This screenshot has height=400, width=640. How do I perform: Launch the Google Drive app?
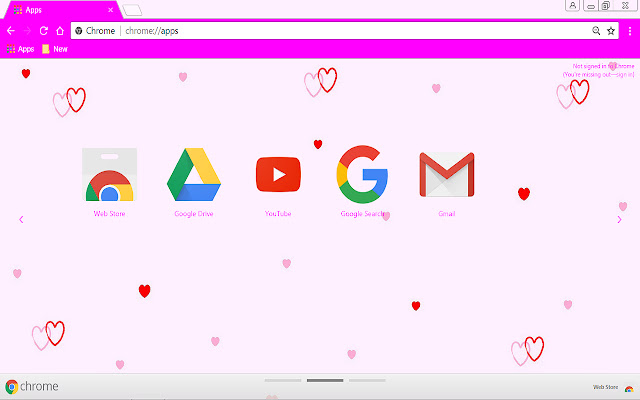pyautogui.click(x=194, y=175)
